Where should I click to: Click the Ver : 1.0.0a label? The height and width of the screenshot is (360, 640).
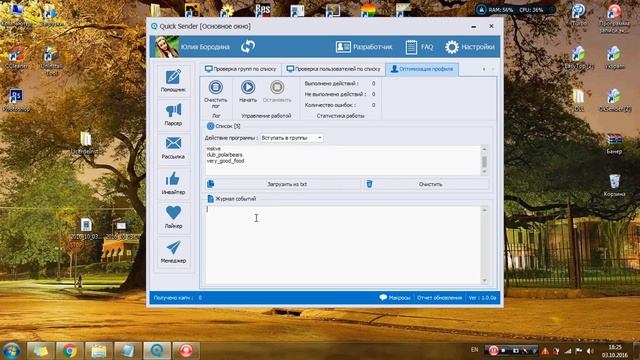pyautogui.click(x=482, y=298)
